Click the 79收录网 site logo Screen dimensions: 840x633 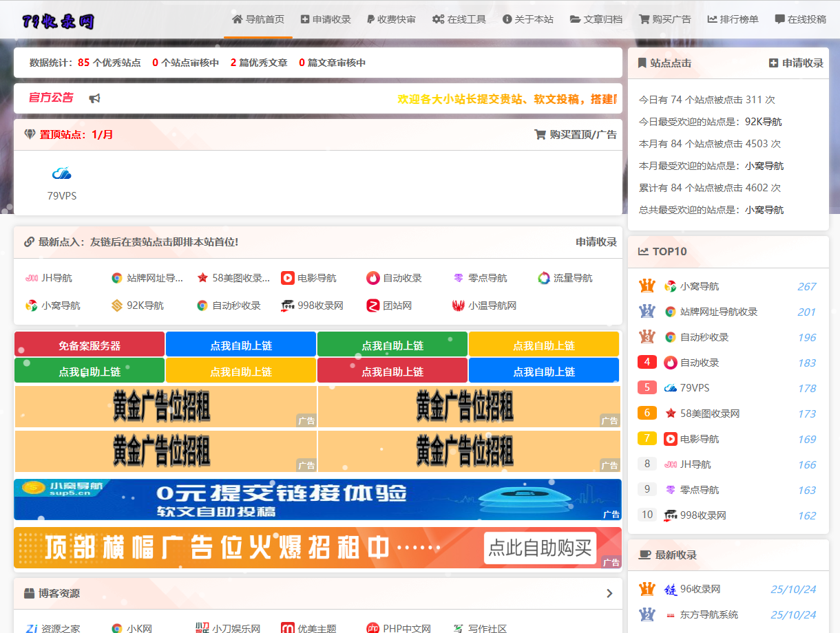(58, 22)
